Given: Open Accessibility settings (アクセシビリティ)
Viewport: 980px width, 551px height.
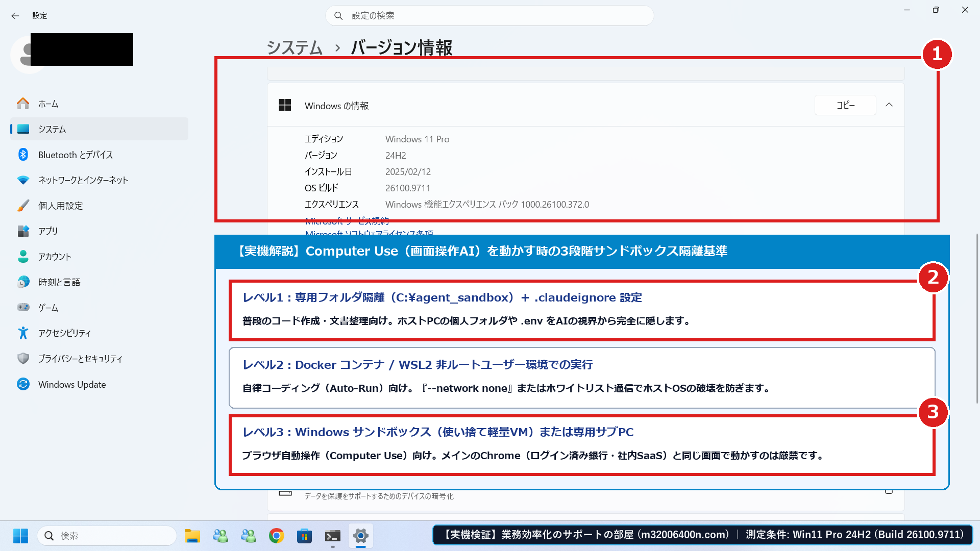Looking at the screenshot, I should click(x=99, y=333).
